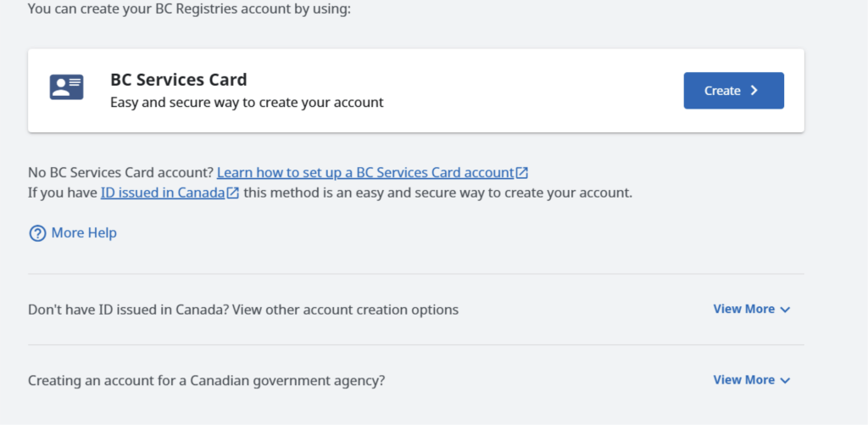Click the Create button label text
The image size is (868, 425).
pyautogui.click(x=722, y=91)
